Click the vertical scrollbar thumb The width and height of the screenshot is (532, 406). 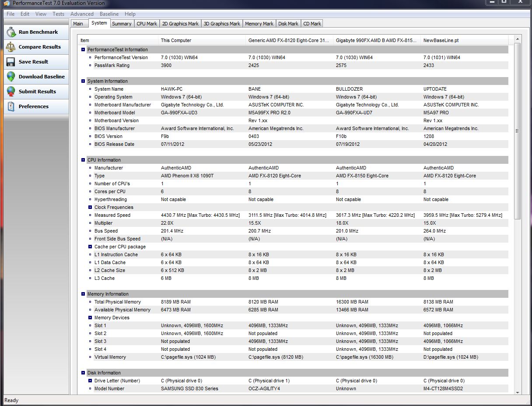(x=518, y=131)
